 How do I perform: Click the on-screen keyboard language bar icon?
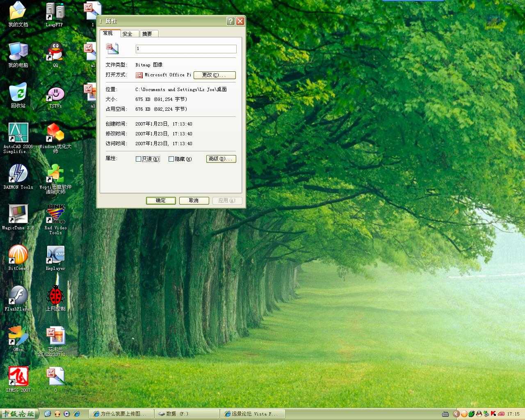[445, 414]
